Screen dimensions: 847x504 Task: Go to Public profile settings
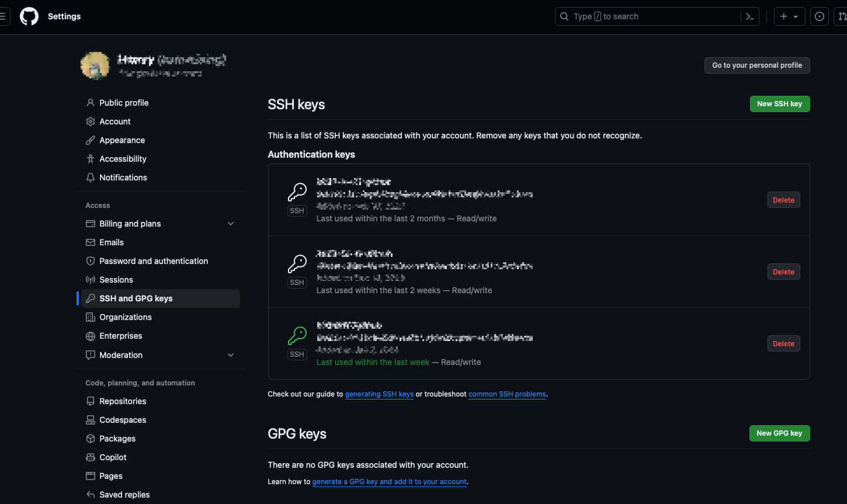[124, 103]
